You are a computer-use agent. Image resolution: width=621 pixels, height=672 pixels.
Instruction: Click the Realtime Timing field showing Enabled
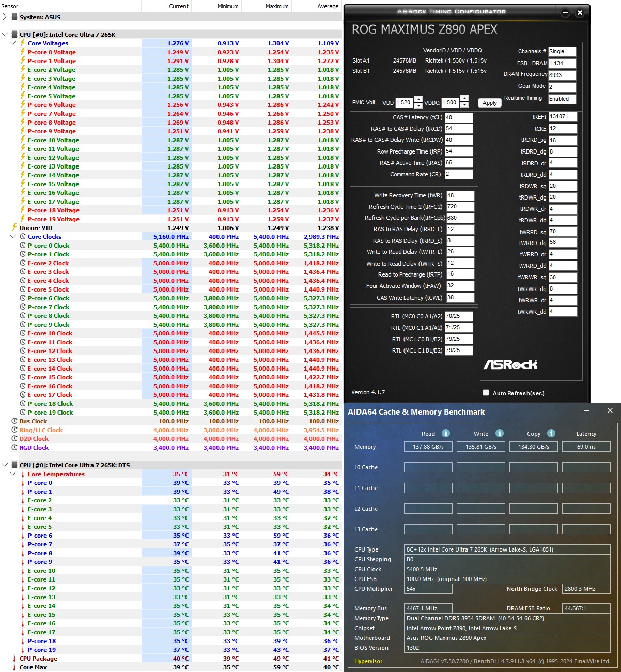(562, 99)
